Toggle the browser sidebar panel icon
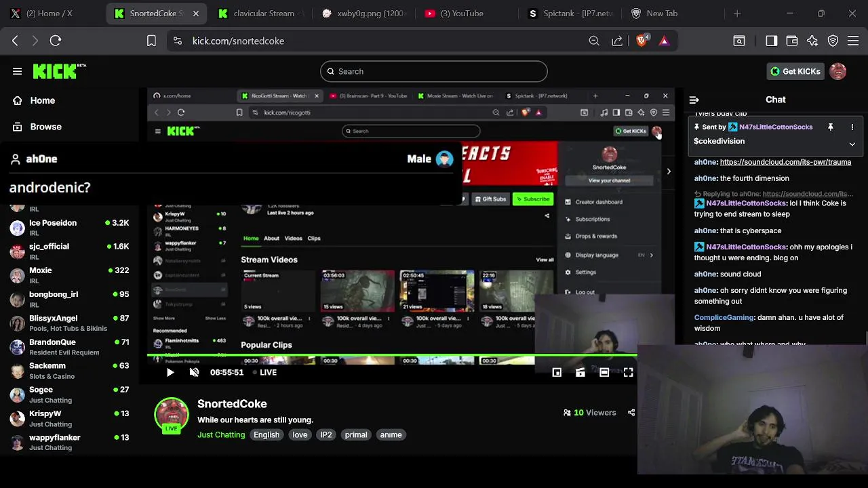868x488 pixels. coord(771,41)
